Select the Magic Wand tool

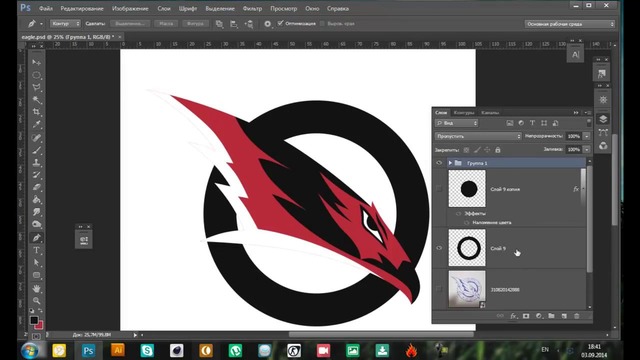tap(36, 100)
